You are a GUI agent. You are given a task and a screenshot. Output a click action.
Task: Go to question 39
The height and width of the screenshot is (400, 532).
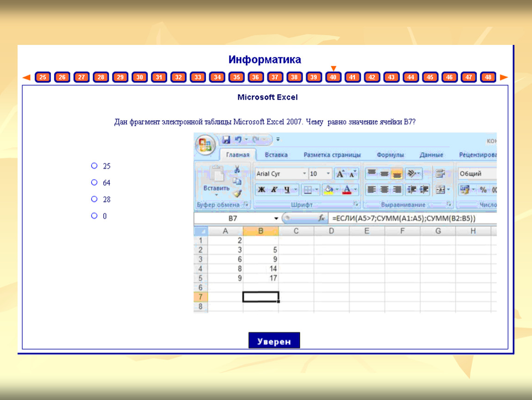314,77
